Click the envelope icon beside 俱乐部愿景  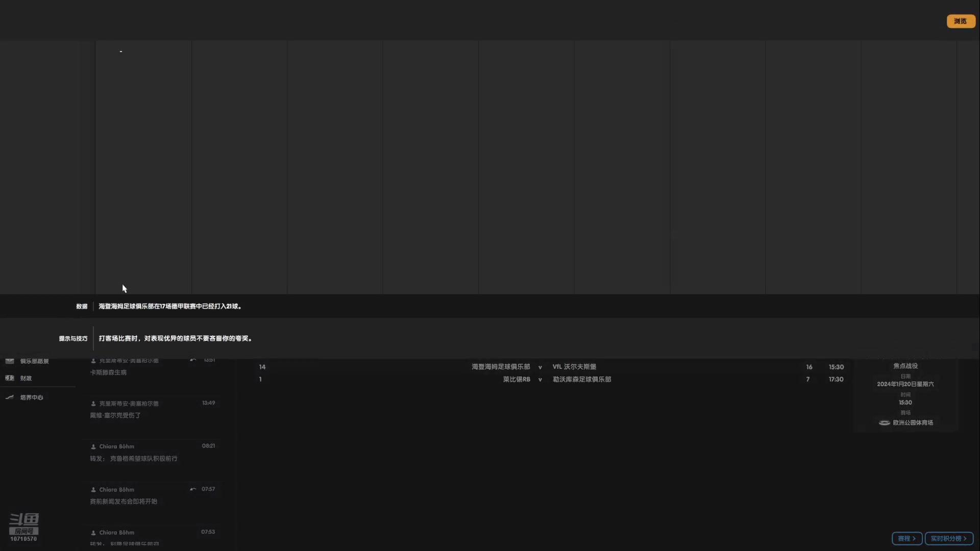click(x=10, y=361)
